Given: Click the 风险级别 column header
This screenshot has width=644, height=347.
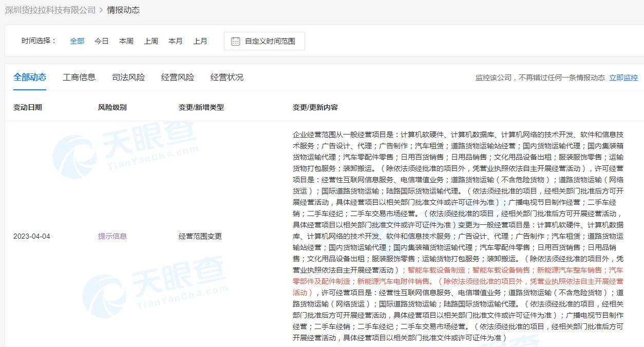Looking at the screenshot, I should point(112,107).
